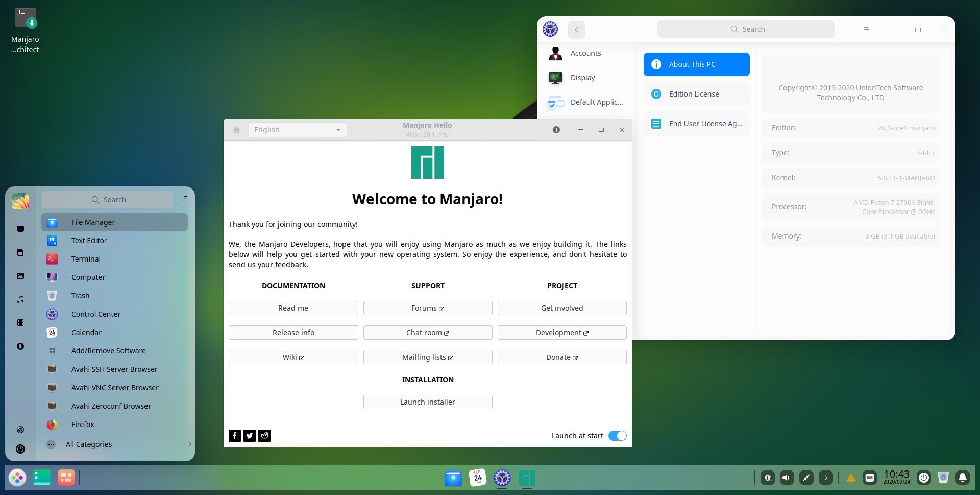Open the Forums link button

tap(428, 308)
